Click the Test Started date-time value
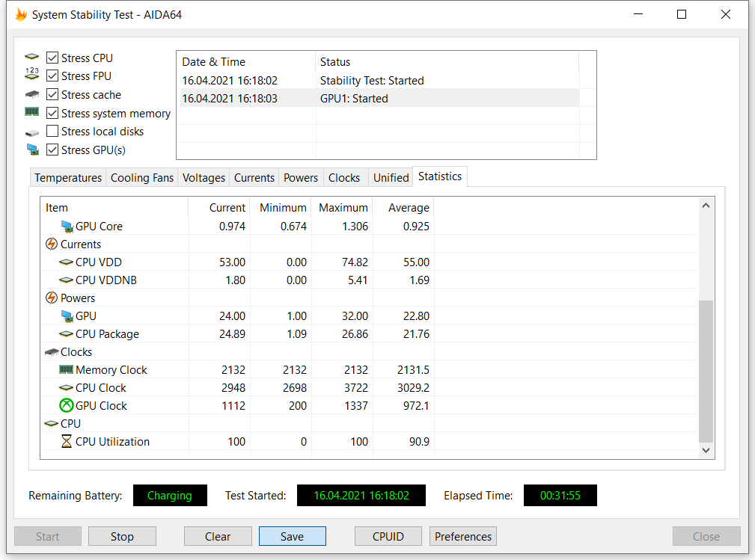 361,495
